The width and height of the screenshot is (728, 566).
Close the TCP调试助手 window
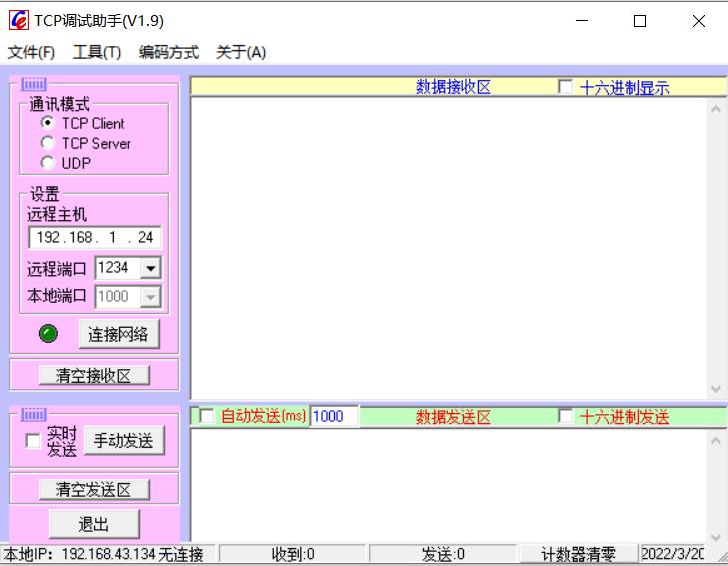[699, 21]
